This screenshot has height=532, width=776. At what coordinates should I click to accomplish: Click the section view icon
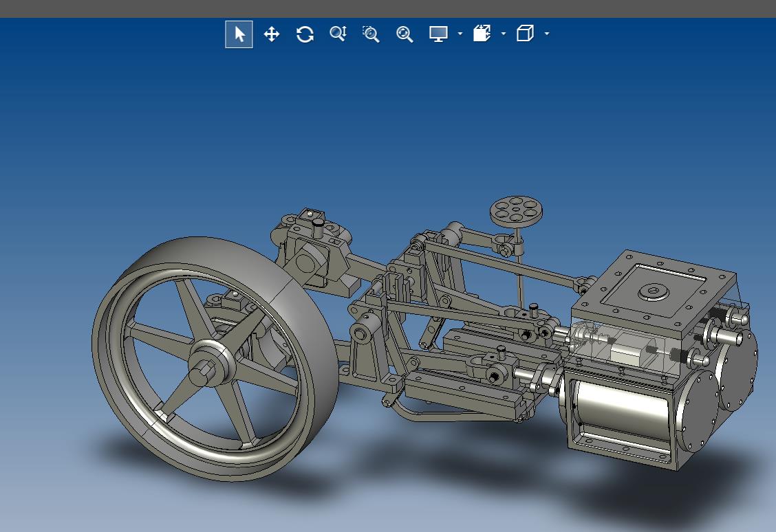(x=482, y=34)
